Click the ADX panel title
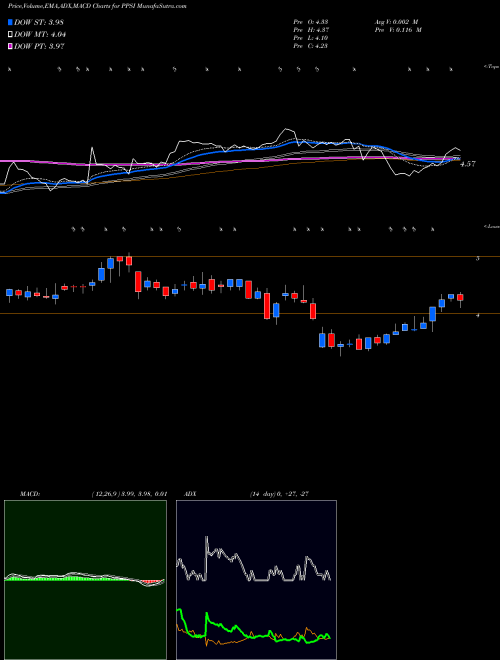The image size is (500, 660). (x=191, y=494)
